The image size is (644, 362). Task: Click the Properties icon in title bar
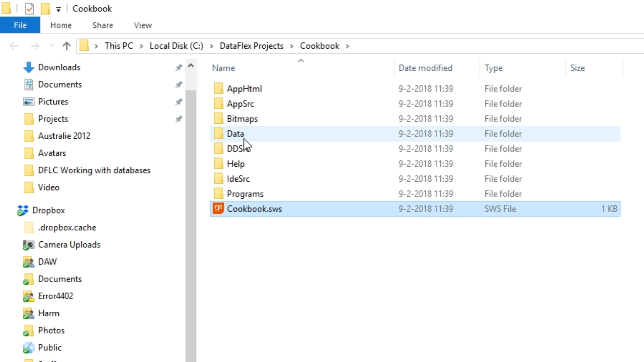click(x=30, y=9)
